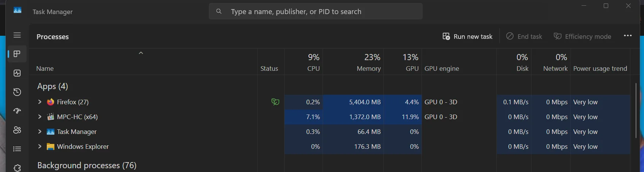
Task: Click the Task Manager row icon
Action: pos(51,132)
